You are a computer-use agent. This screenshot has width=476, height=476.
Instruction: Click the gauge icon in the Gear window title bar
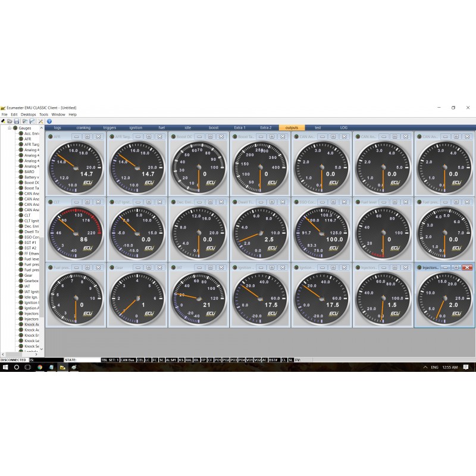[x=112, y=267]
